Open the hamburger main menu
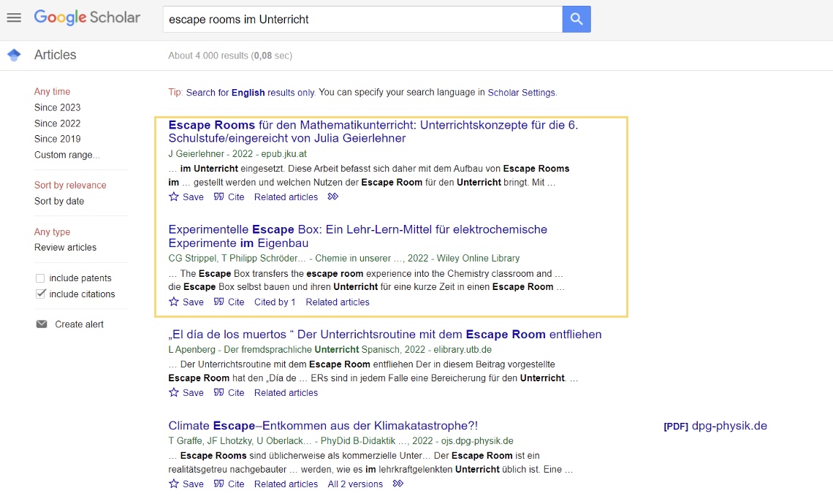Image resolution: width=833 pixels, height=504 pixels. 14,18
